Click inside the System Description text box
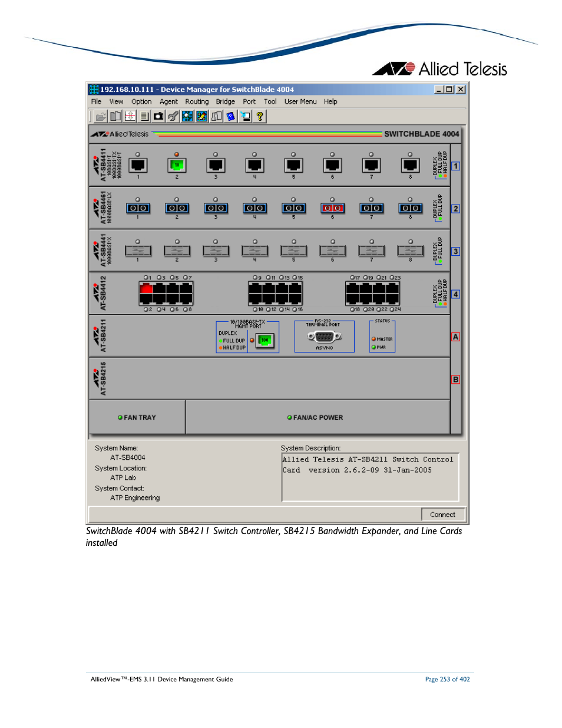Screen dimensions: 562x728 tap(370, 477)
